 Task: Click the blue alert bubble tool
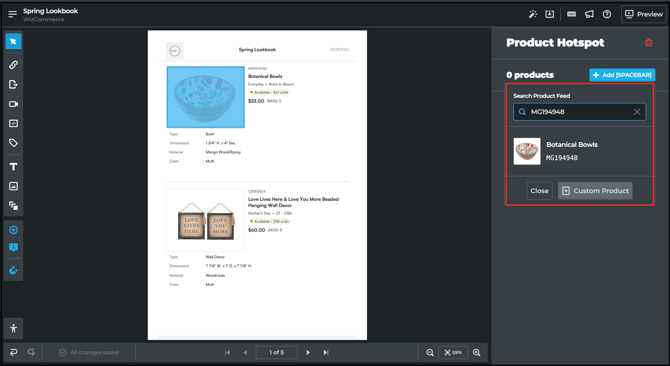point(13,247)
